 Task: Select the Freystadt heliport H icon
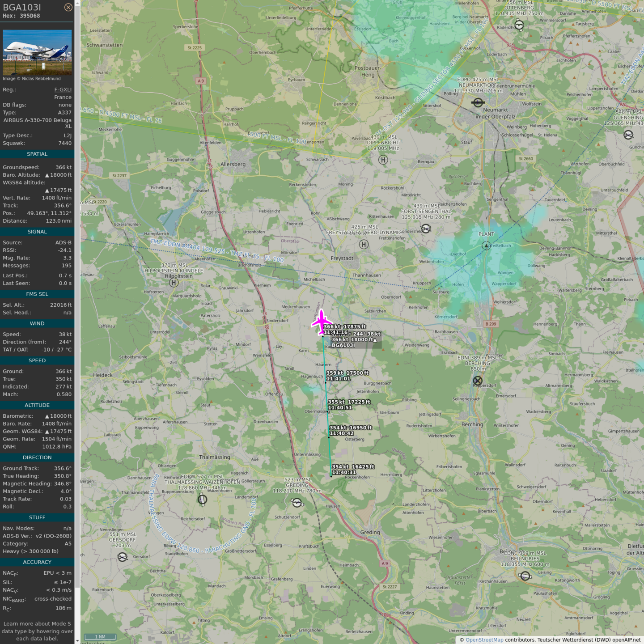[x=364, y=244]
